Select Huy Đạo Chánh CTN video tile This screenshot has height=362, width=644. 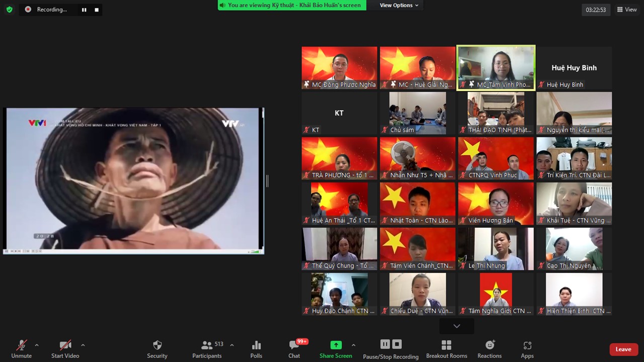tap(340, 294)
